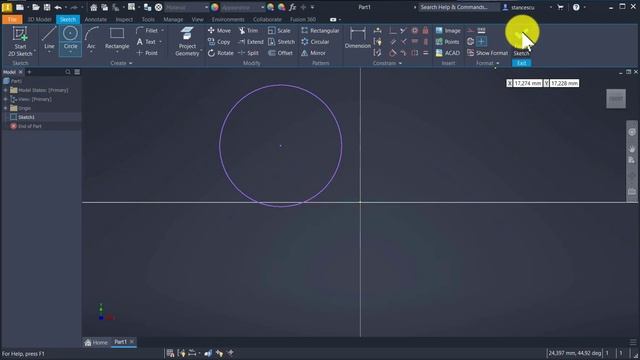Image resolution: width=640 pixels, height=360 pixels.
Task: Select the Rectangle tool
Action: pyautogui.click(x=117, y=40)
